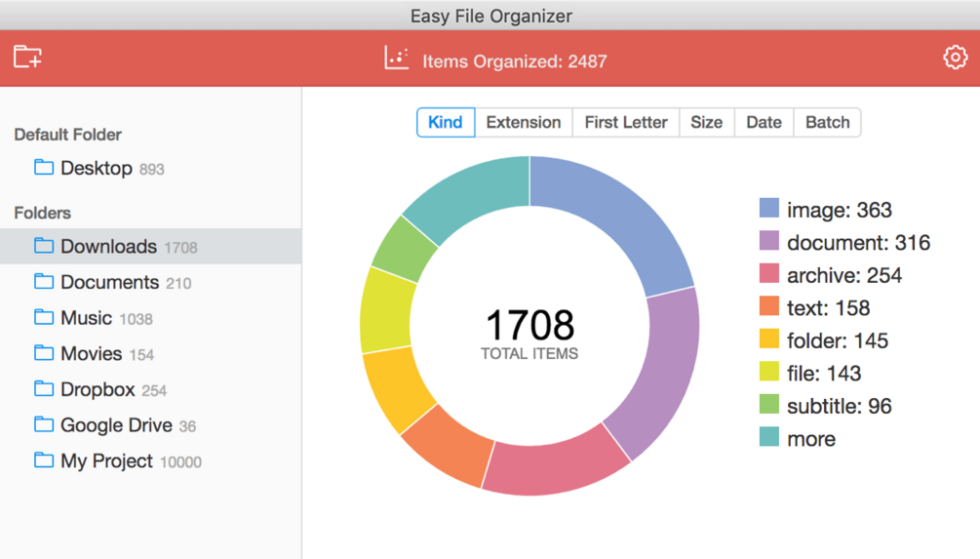Click Movies folder icon

(x=44, y=352)
